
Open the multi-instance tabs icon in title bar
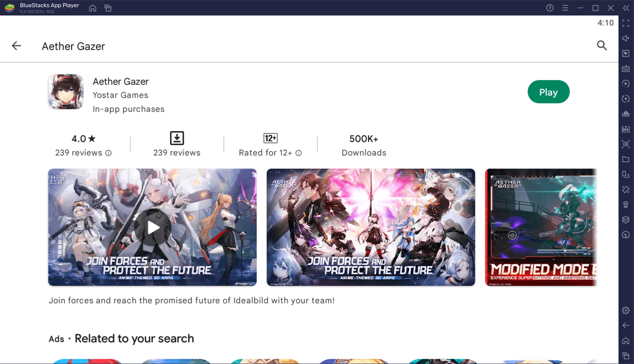[x=108, y=8]
